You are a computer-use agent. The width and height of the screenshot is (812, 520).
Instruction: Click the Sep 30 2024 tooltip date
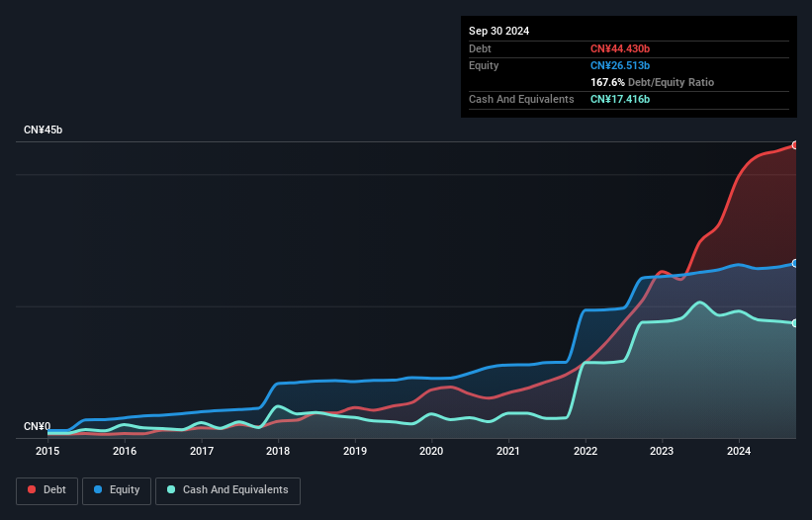[498, 31]
